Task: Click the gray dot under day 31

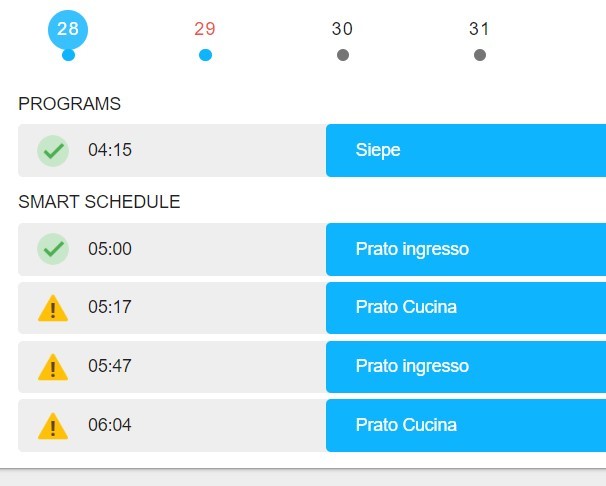Action: (480, 55)
